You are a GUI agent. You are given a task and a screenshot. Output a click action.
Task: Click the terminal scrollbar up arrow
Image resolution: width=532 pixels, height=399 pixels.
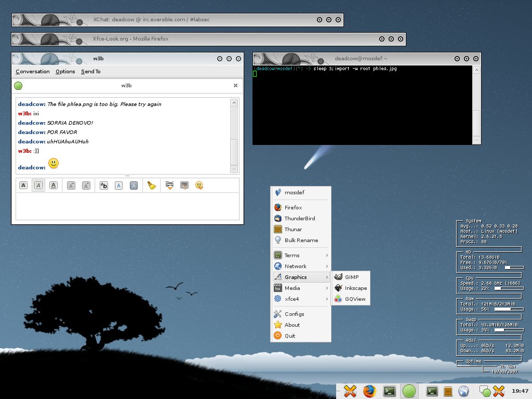pos(476,70)
